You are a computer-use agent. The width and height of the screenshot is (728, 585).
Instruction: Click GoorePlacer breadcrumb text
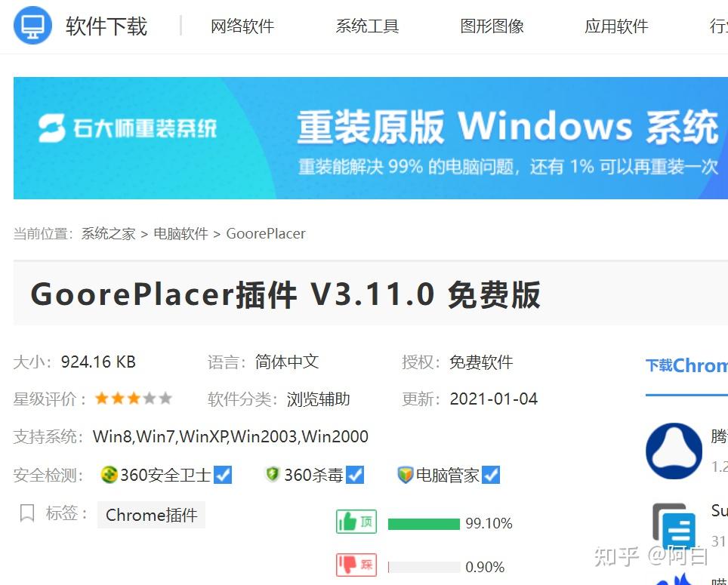pos(266,234)
